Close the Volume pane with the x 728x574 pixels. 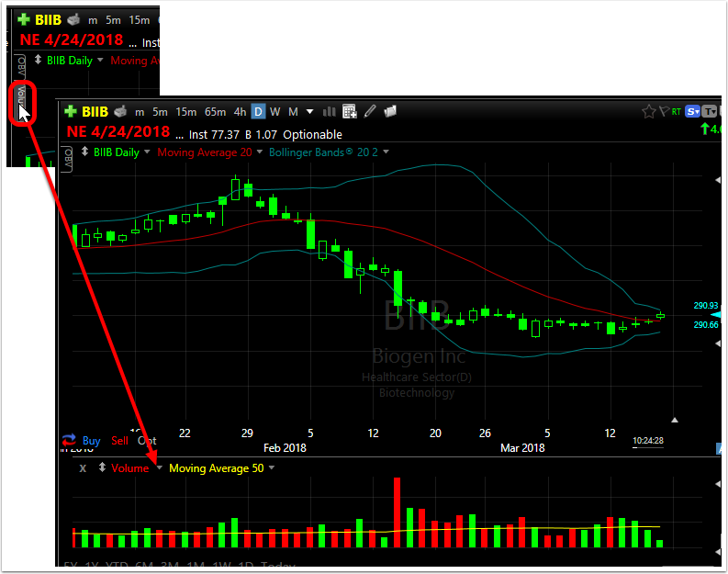(83, 468)
